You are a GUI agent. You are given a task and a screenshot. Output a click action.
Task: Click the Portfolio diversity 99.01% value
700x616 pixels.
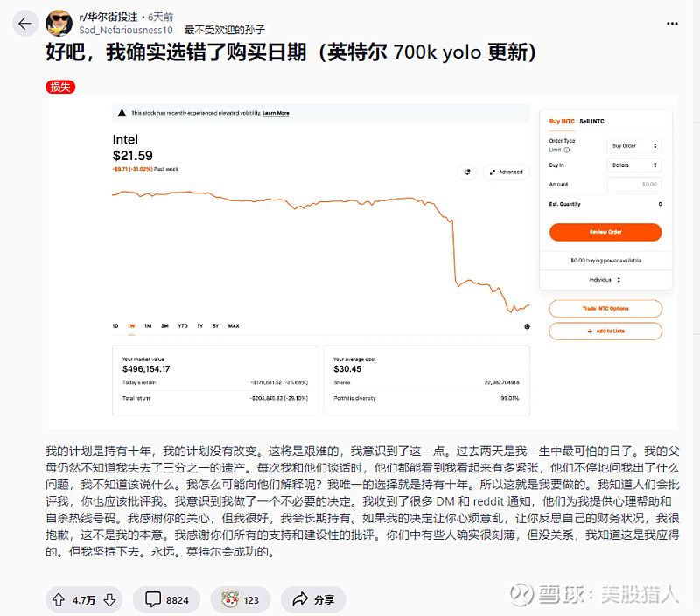(x=510, y=399)
